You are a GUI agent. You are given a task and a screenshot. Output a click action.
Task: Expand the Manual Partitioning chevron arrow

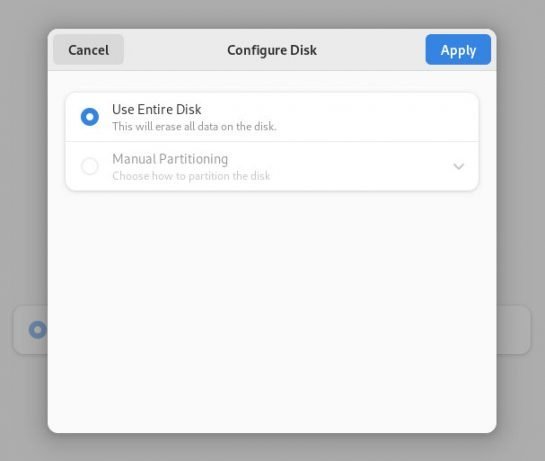point(459,166)
